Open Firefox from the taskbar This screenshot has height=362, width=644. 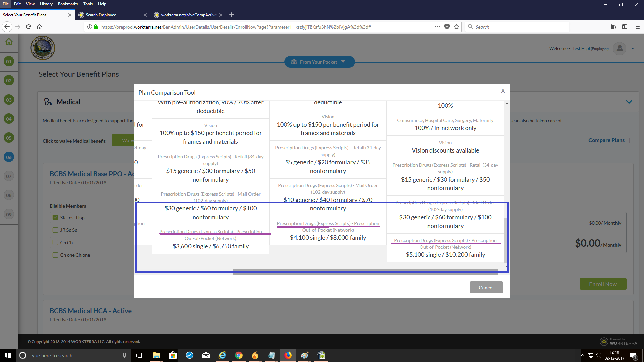288,355
